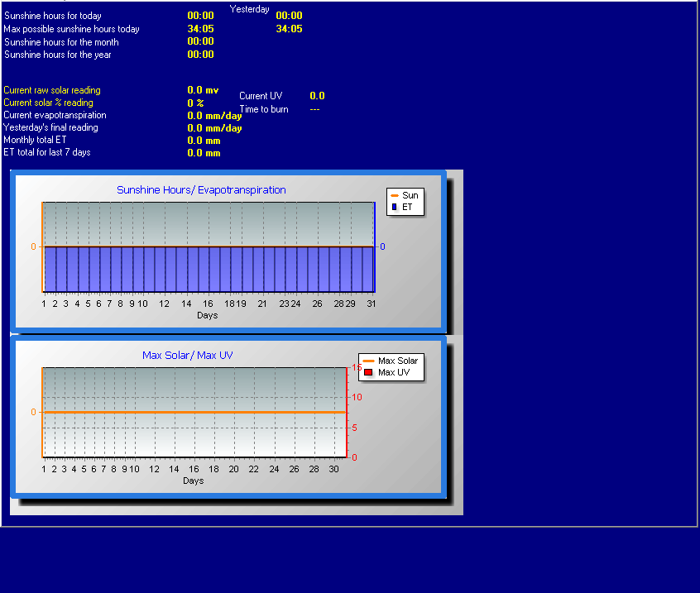Click the 'Current UV' label
Viewport: 700px width, 593px height.
point(261,96)
